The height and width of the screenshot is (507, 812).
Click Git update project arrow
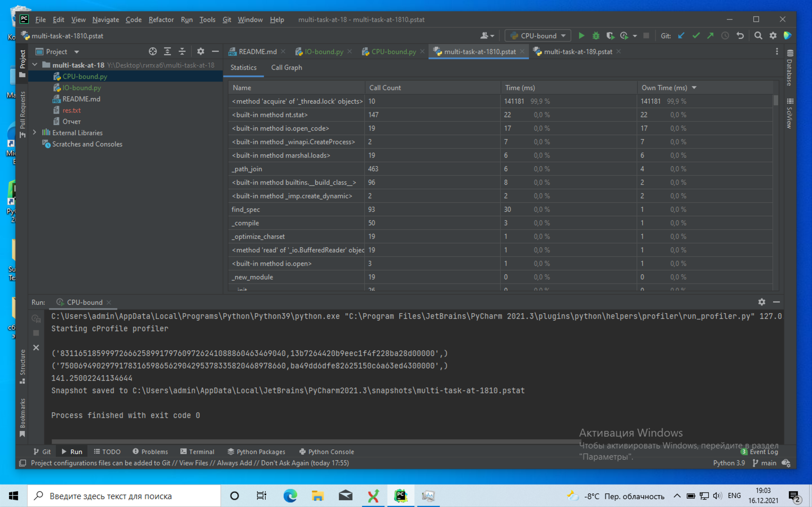[681, 35]
